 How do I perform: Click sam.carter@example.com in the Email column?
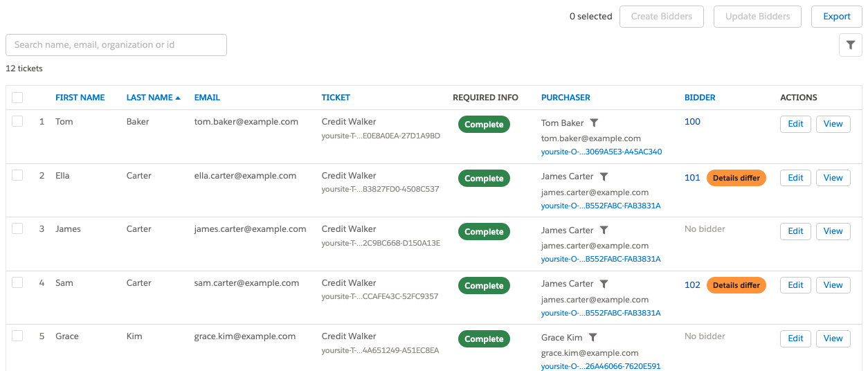[x=247, y=283]
